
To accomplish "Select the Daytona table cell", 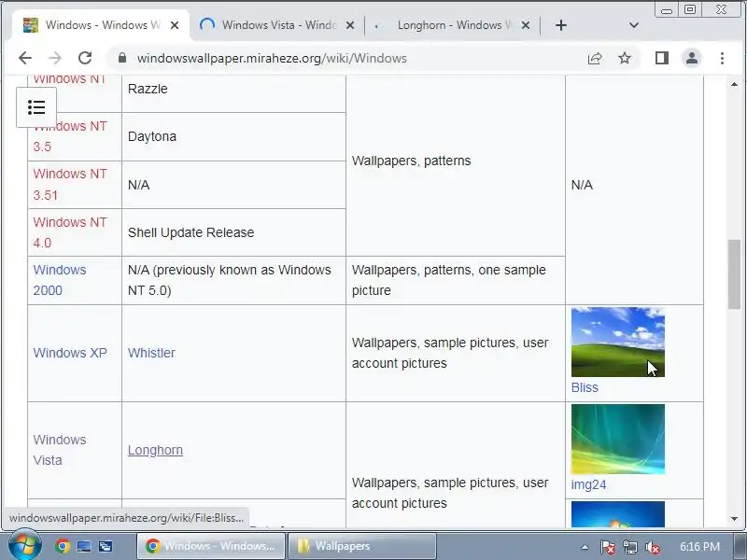I will point(233,136).
